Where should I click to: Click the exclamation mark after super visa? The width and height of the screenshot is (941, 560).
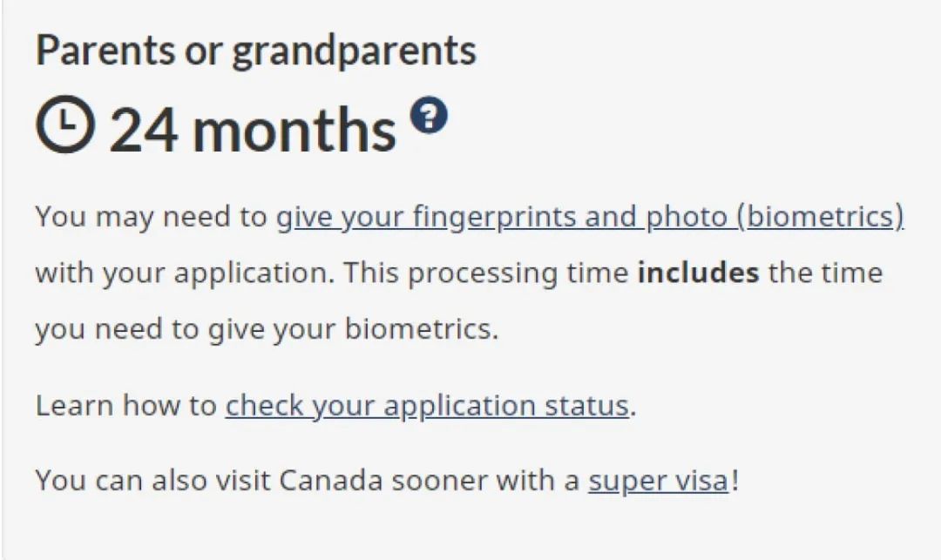tap(735, 481)
